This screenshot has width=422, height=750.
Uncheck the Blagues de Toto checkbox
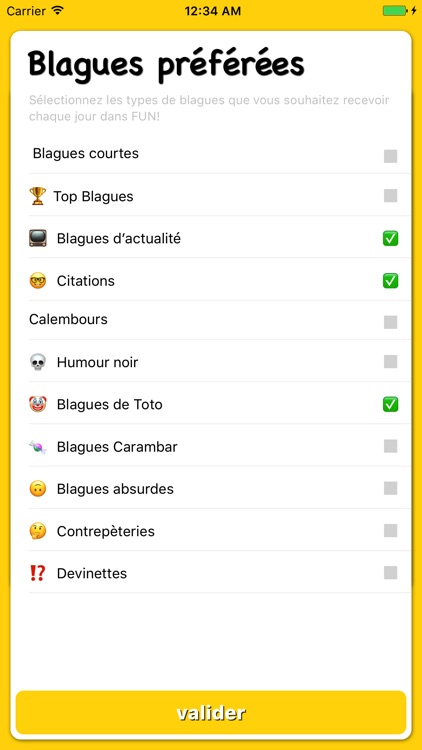[390, 405]
